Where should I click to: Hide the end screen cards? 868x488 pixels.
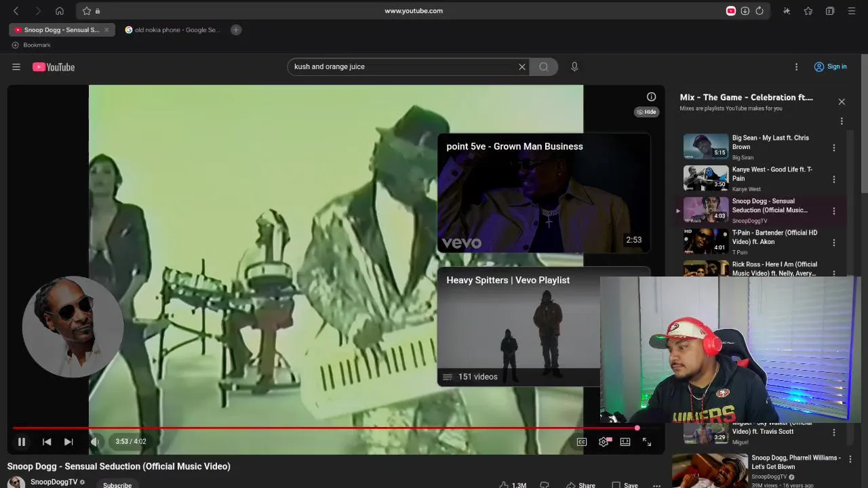pyautogui.click(x=647, y=112)
